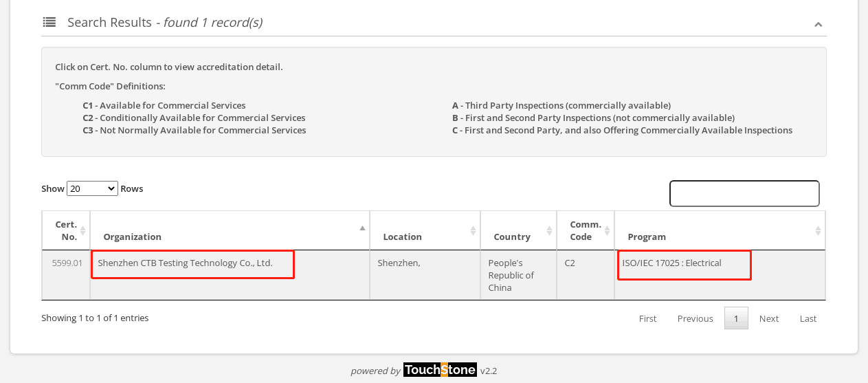Sort table by Cert. No. column
Image resolution: width=868 pixels, height=383 pixels.
click(66, 230)
